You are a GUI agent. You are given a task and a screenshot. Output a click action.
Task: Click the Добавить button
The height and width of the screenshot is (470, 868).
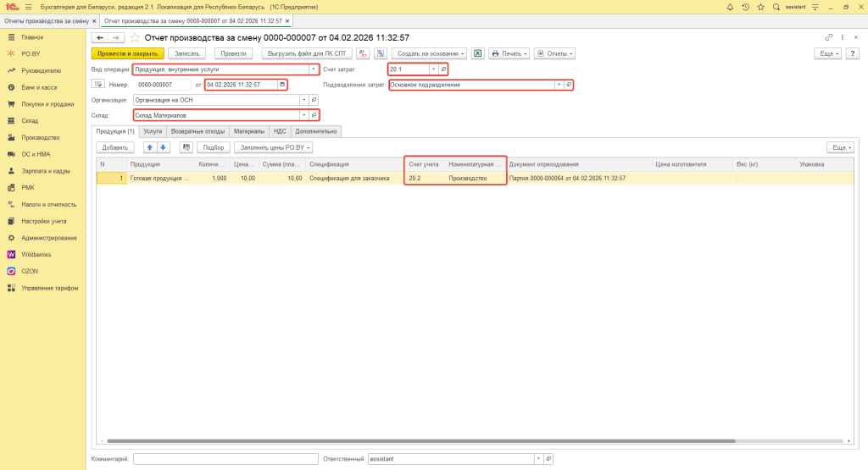[x=115, y=147]
